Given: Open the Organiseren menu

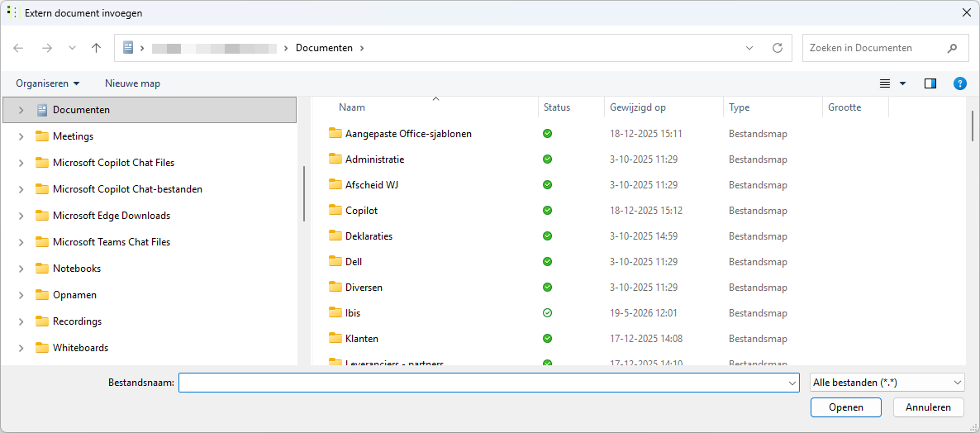Looking at the screenshot, I should coord(48,83).
